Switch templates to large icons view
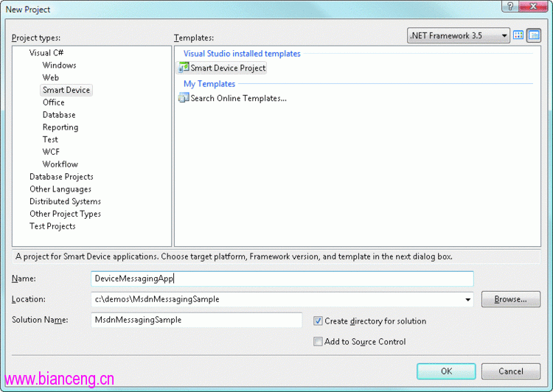This screenshot has height=392, width=553. coord(518,35)
